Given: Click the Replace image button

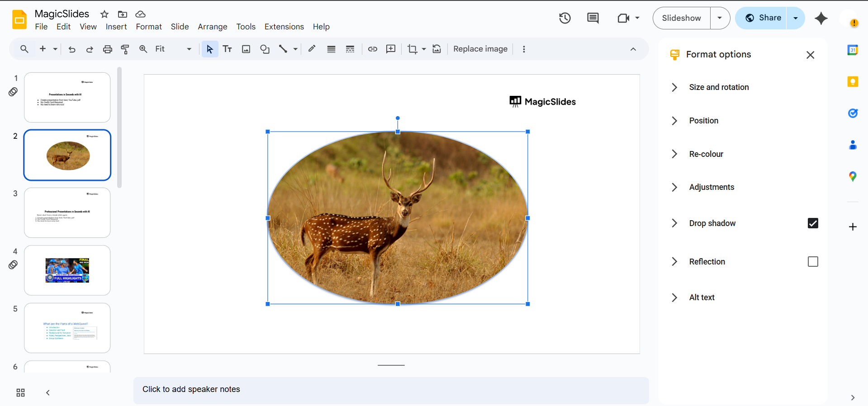Looking at the screenshot, I should coord(480,49).
